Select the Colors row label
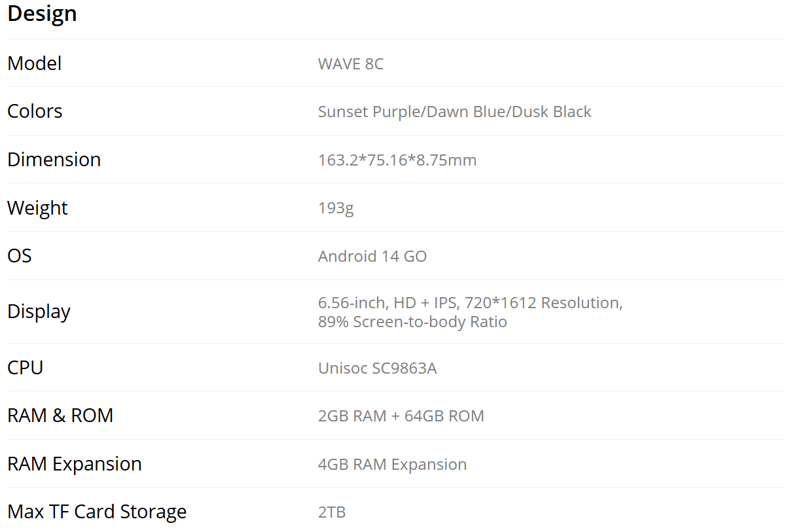This screenshot has width=788, height=532. click(x=35, y=111)
